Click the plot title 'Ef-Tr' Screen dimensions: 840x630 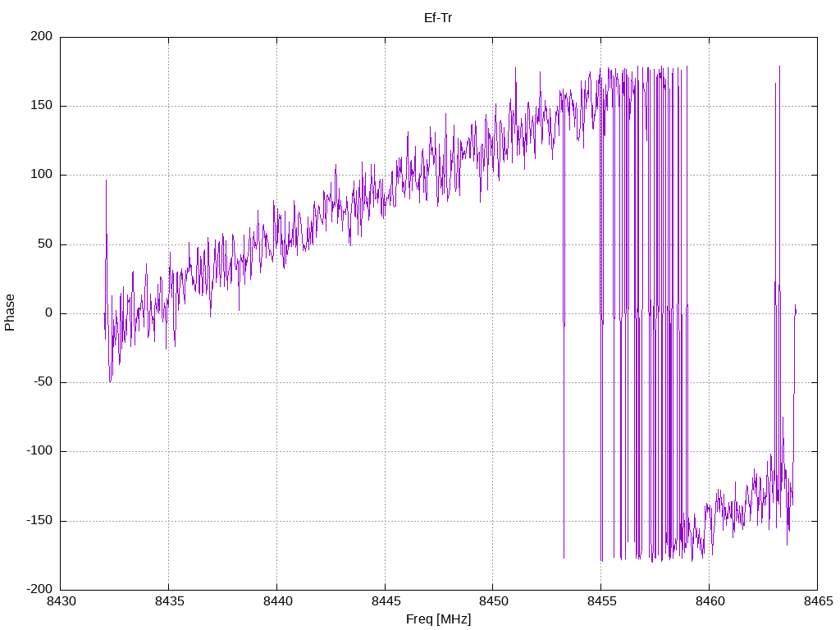click(438, 18)
